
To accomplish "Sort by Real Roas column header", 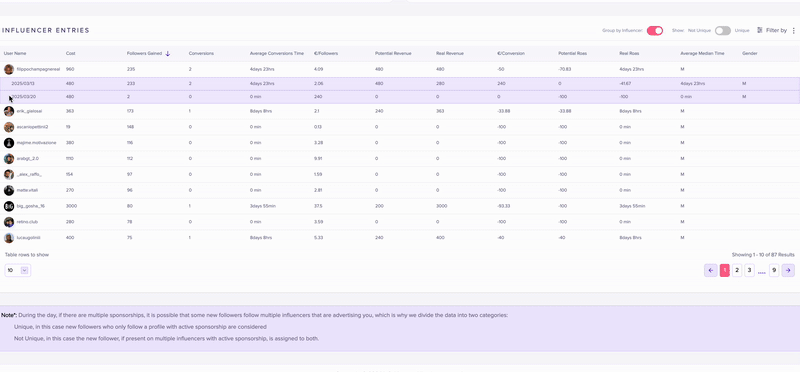I will (x=629, y=54).
